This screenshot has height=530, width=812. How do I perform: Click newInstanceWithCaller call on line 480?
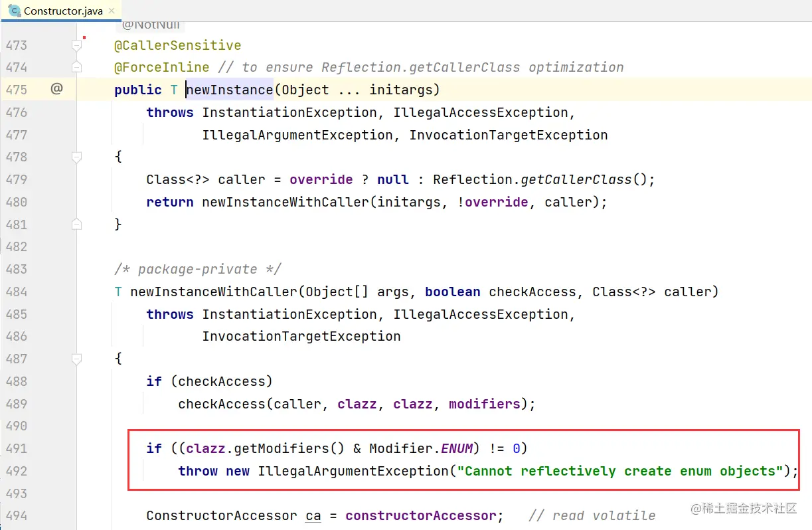[285, 202]
